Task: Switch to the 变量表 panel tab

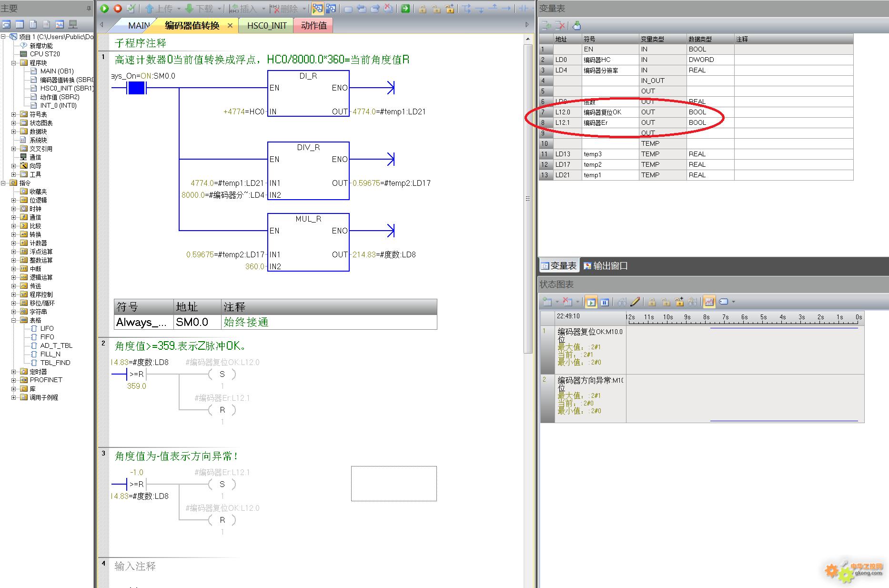Action: (559, 266)
